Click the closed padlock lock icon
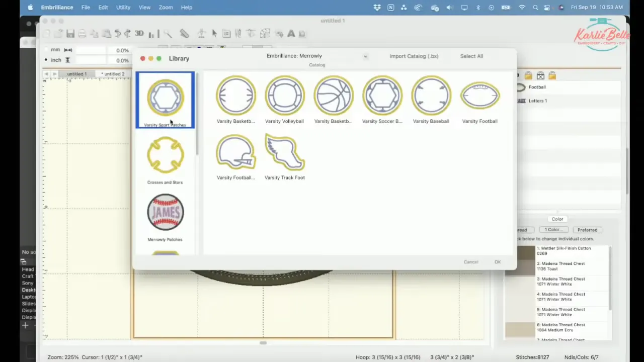 tap(528, 75)
